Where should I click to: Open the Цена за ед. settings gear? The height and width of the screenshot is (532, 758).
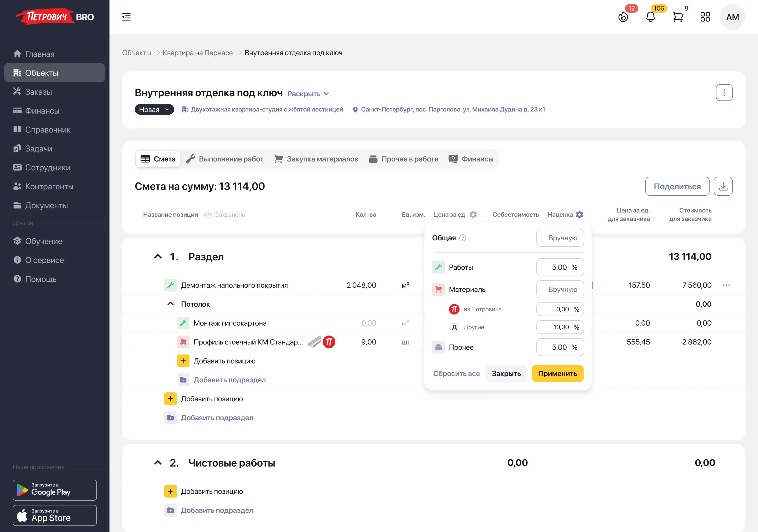(473, 215)
